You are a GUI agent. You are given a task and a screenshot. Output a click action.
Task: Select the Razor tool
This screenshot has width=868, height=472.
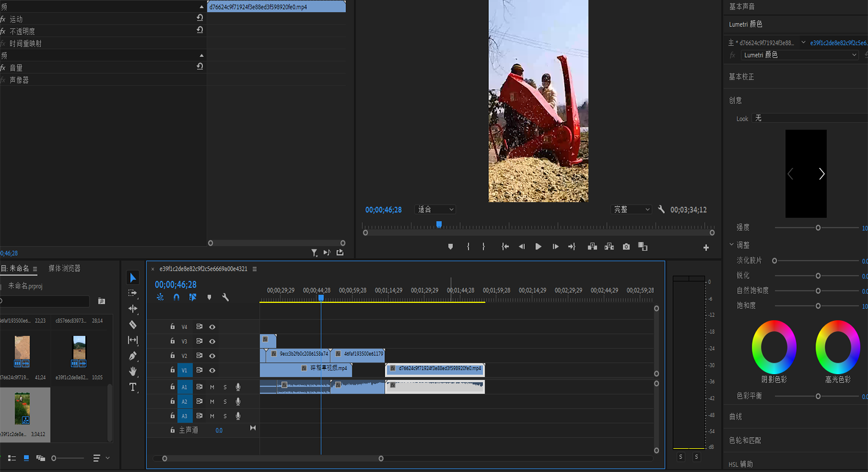coord(133,324)
